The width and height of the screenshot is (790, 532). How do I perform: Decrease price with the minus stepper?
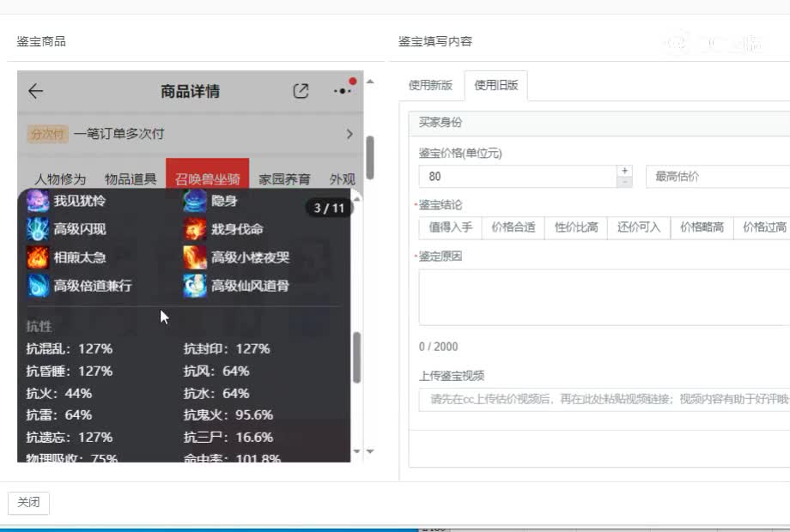pyautogui.click(x=625, y=182)
